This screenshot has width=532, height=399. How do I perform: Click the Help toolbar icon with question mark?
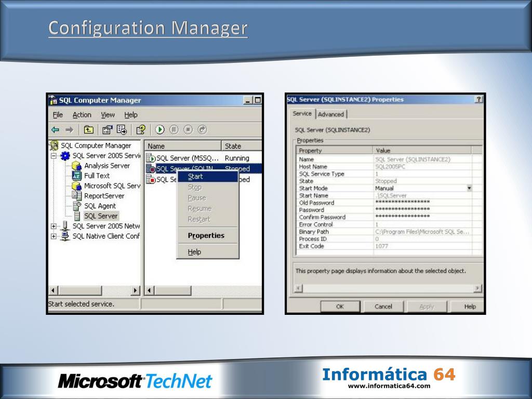(140, 129)
